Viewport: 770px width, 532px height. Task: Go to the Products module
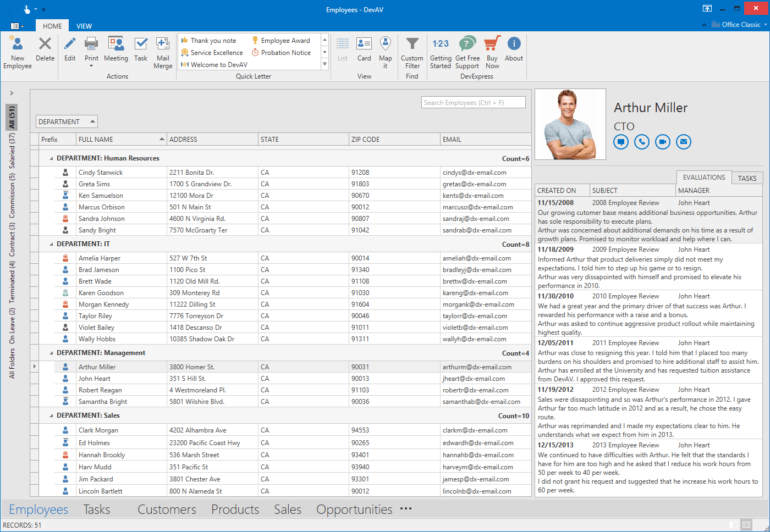235,509
